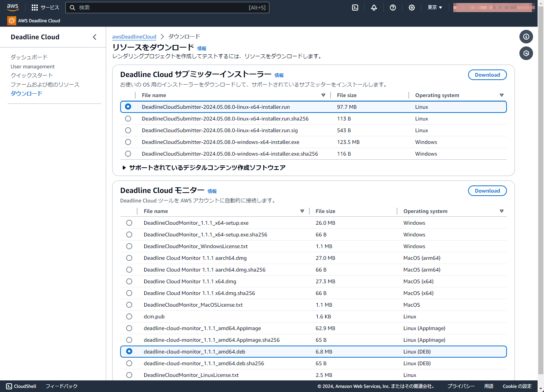Open the File name filter in the monitor table
544x392 pixels.
point(302,211)
